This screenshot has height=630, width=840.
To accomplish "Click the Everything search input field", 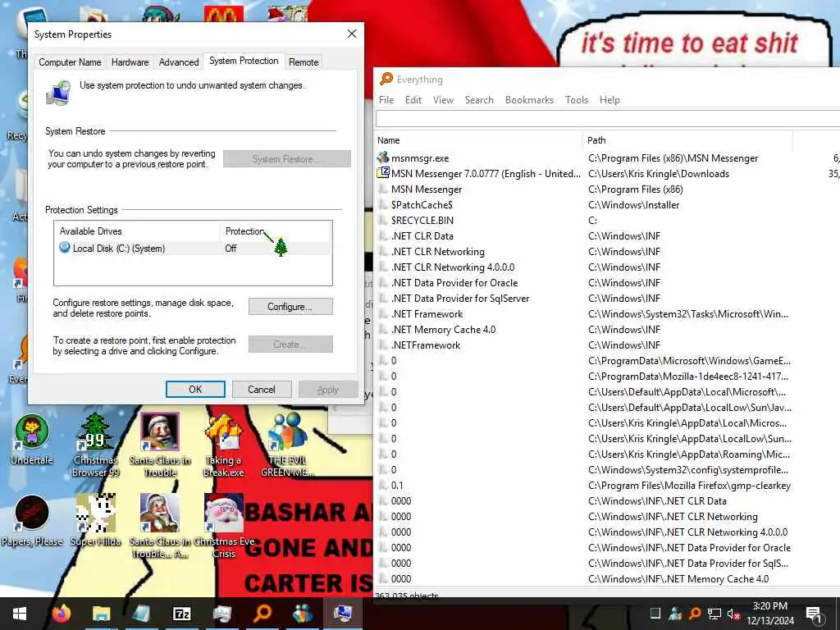I will point(608,118).
